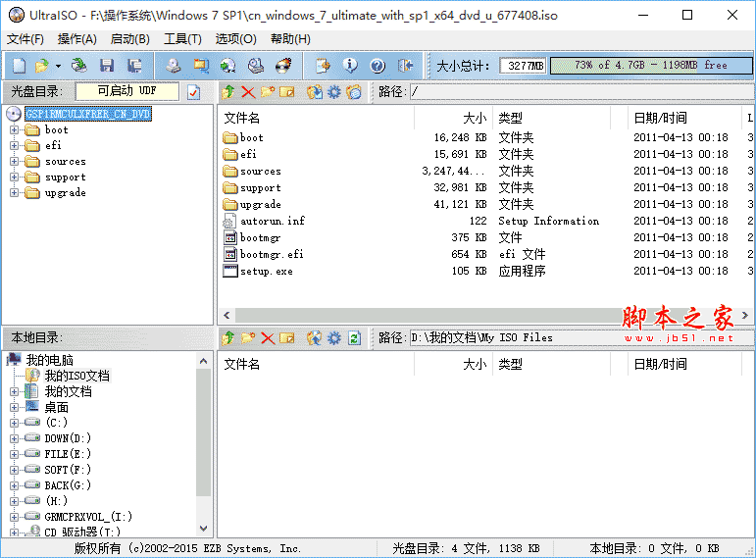Open the 帮助(H) menu
The height and width of the screenshot is (558, 756).
pyautogui.click(x=290, y=39)
